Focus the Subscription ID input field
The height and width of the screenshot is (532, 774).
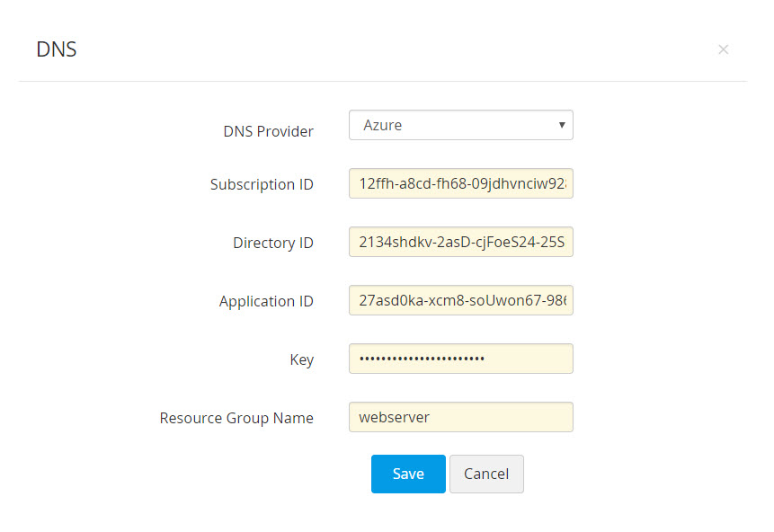click(x=460, y=184)
